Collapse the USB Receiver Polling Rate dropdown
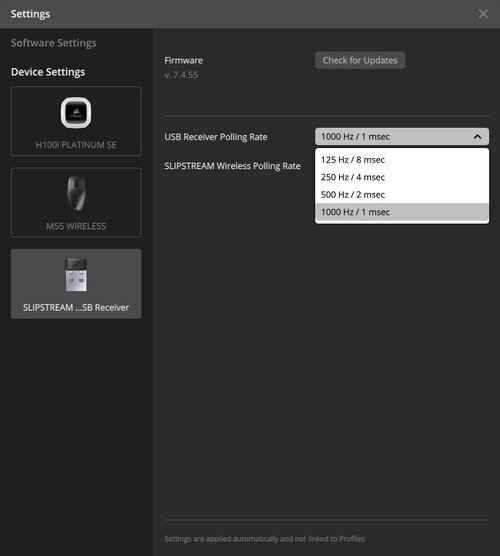This screenshot has height=556, width=500. point(402,137)
